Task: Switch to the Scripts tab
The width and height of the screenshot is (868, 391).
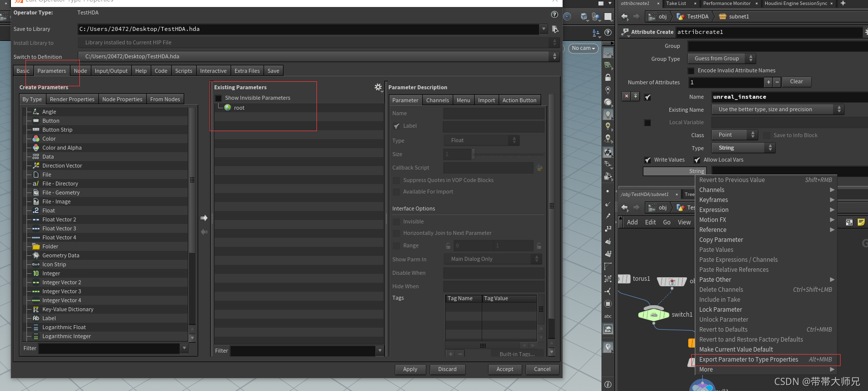Action: point(184,71)
